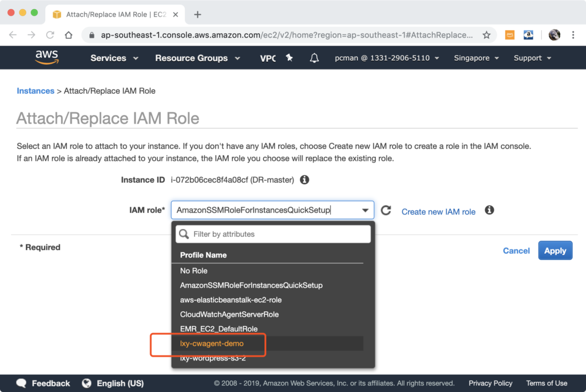Open the Amazon assistant browser extension

tap(528, 35)
